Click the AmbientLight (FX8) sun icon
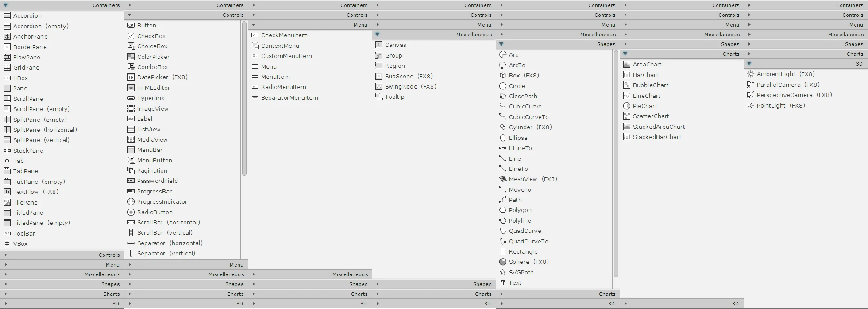Screen dimensions: 868x309 (x=751, y=74)
